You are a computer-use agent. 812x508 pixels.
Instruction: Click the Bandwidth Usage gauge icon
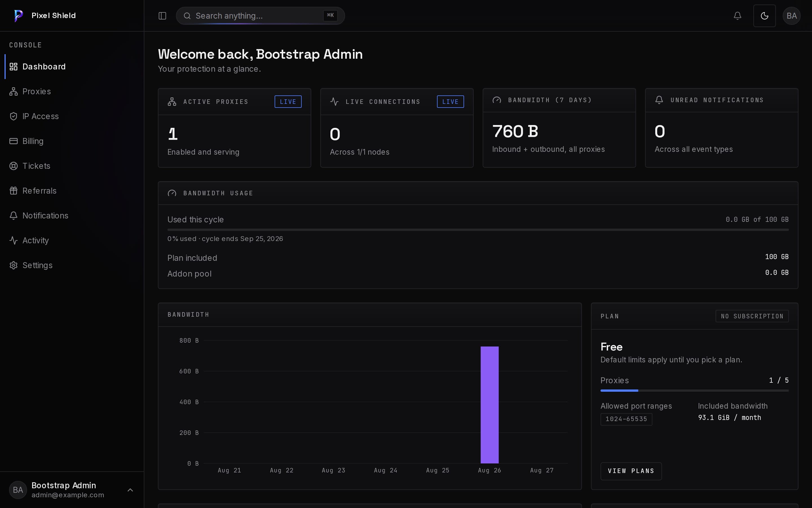172,193
